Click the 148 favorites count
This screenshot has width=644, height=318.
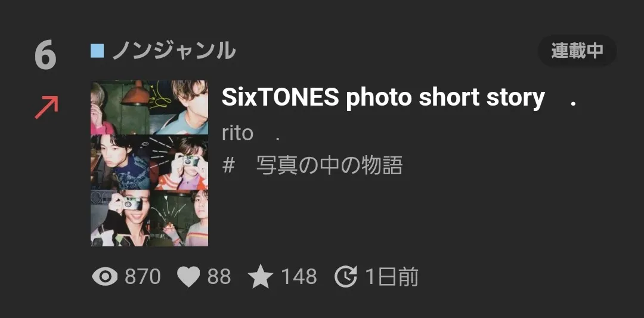299,276
